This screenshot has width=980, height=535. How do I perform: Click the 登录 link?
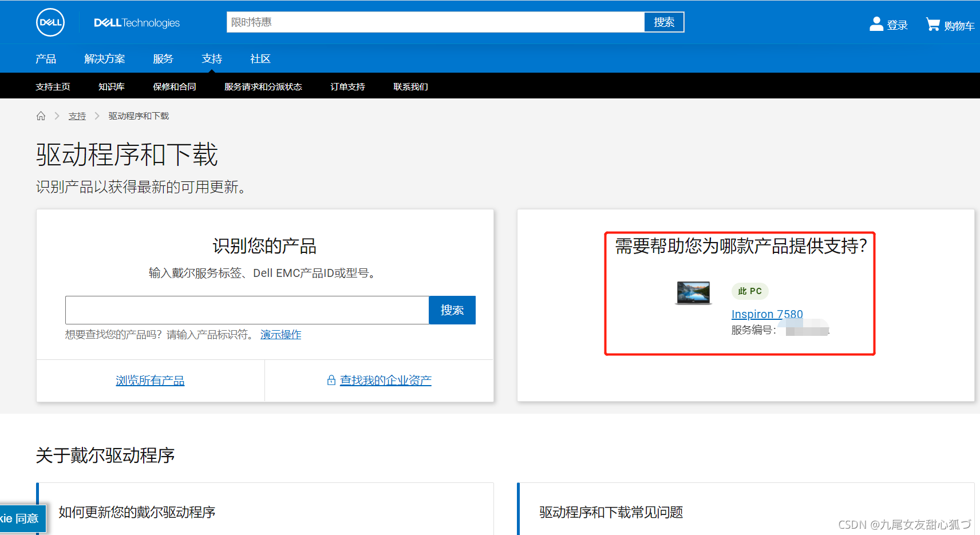pyautogui.click(x=897, y=25)
